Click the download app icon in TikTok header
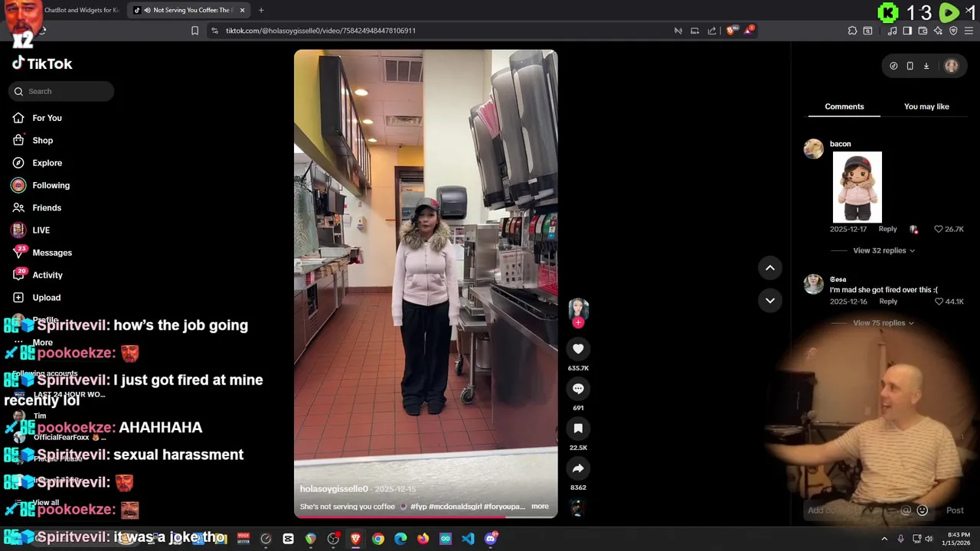This screenshot has height=551, width=980. coord(926,66)
